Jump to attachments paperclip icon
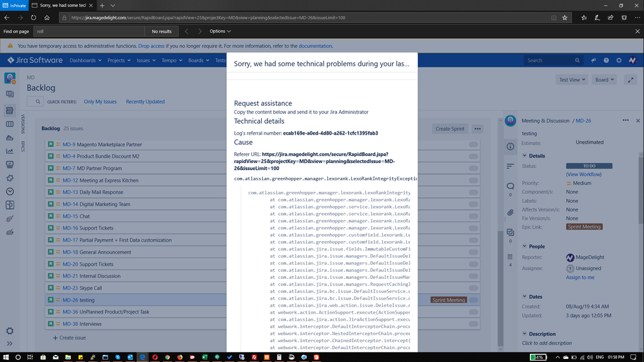This screenshot has height=362, width=644. pyautogui.click(x=510, y=213)
